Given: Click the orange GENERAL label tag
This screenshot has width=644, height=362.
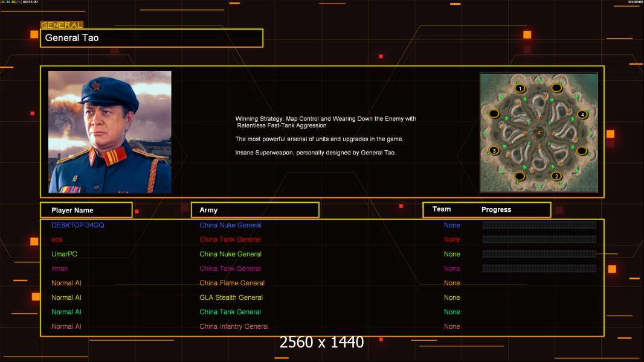Looking at the screenshot, I should pyautogui.click(x=62, y=25).
